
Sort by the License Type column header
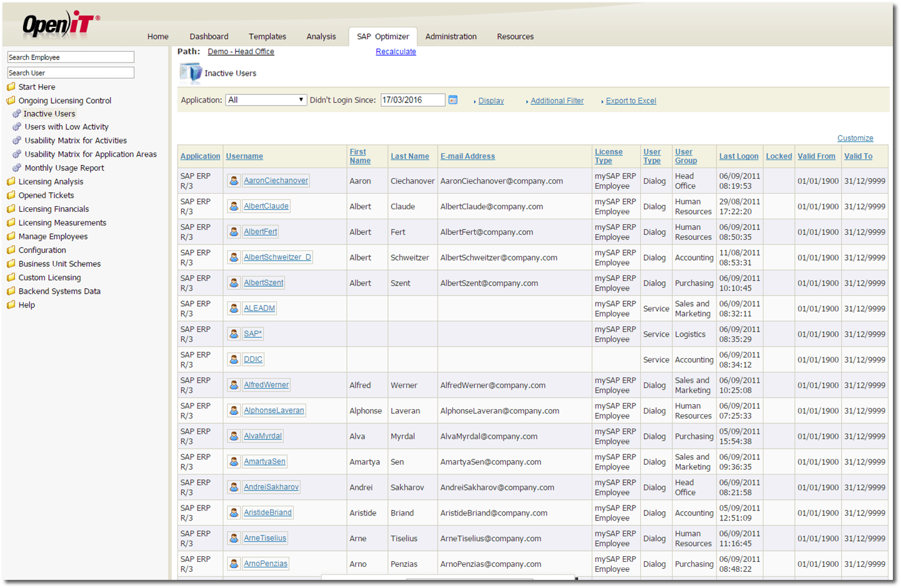(x=609, y=156)
